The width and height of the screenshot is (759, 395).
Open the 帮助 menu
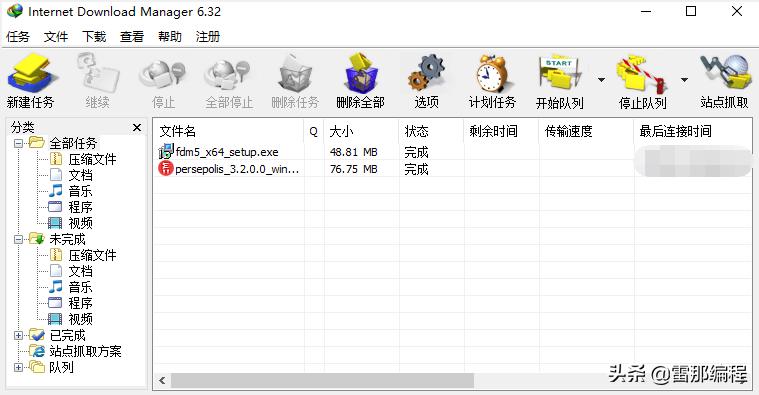(169, 36)
